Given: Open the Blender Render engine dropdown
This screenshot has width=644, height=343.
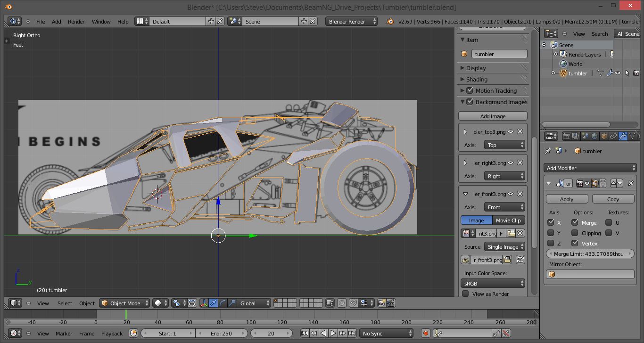Looking at the screenshot, I should tap(351, 21).
